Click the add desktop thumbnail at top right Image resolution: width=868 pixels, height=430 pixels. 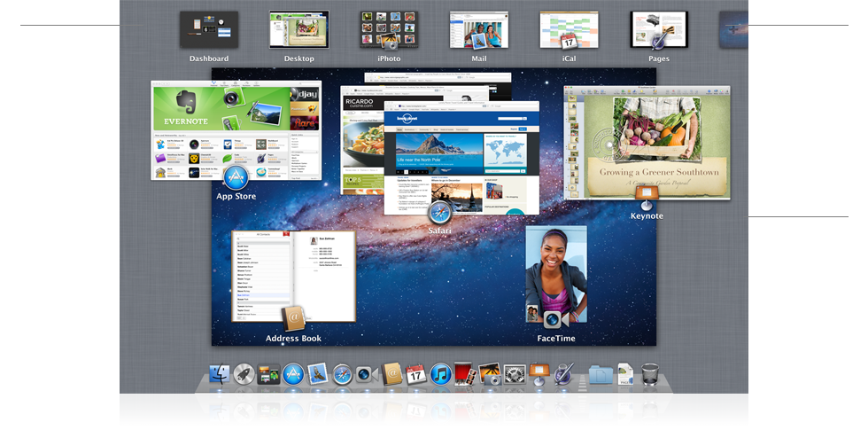[733, 30]
